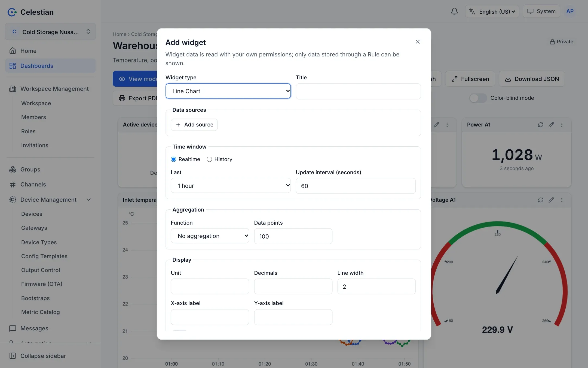
Task: Click the Title input field
Action: [358, 91]
